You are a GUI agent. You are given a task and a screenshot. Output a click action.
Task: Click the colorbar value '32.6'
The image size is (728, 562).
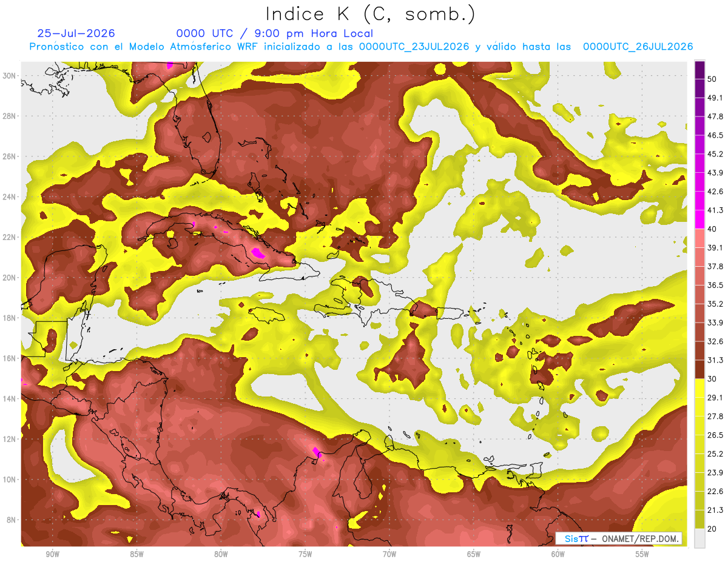point(715,341)
